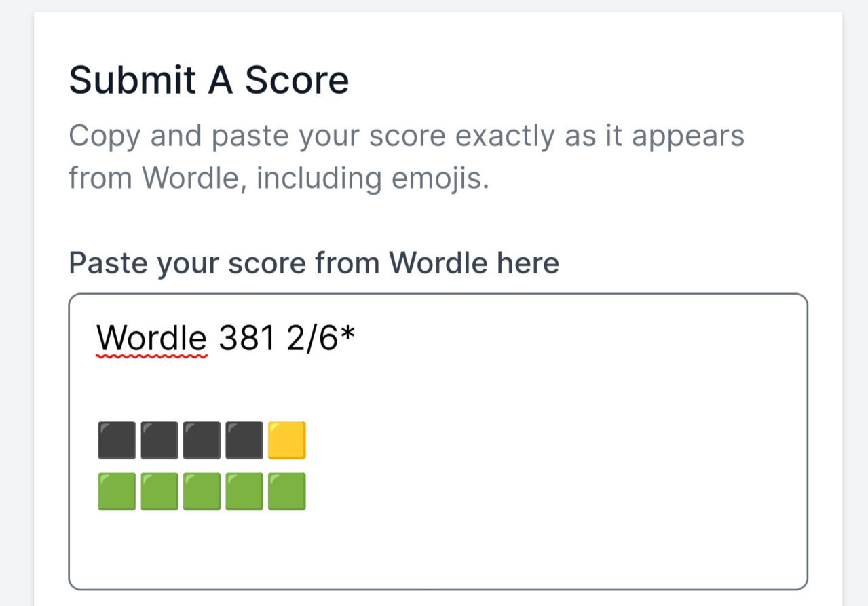The height and width of the screenshot is (606, 868).
Task: Click the fourth green square in bottom row
Action: point(244,491)
